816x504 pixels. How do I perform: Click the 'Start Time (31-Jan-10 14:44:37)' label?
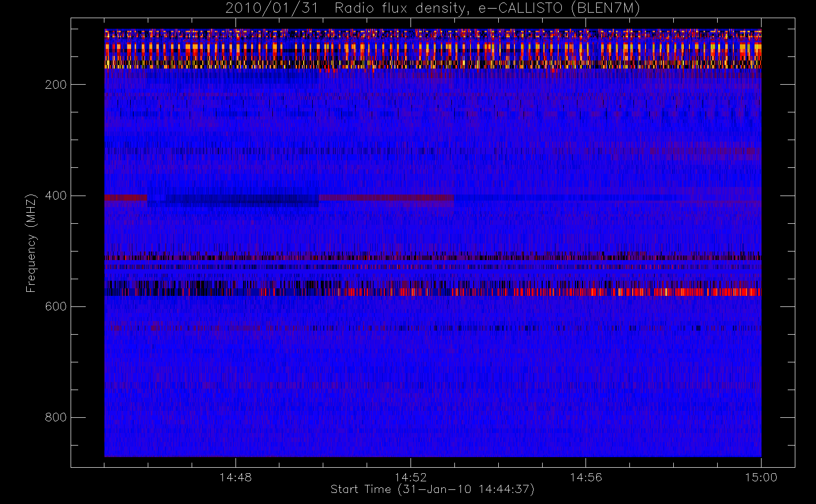[432, 489]
